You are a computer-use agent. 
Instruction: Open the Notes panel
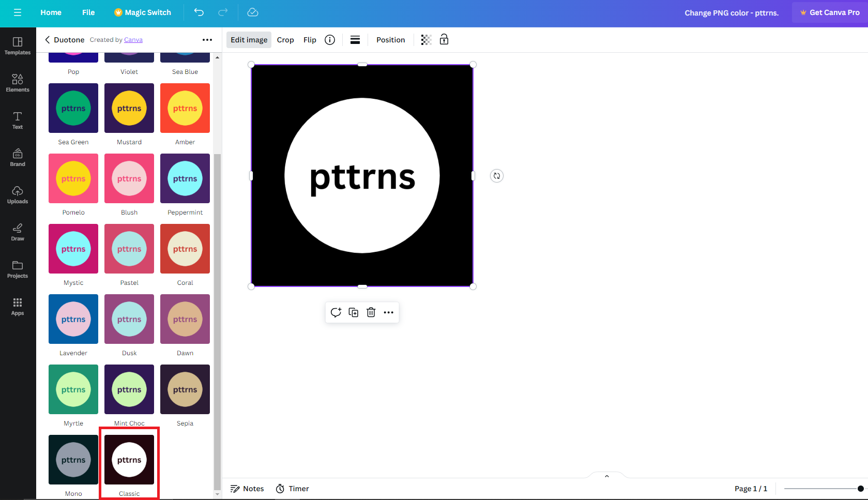pyautogui.click(x=247, y=489)
